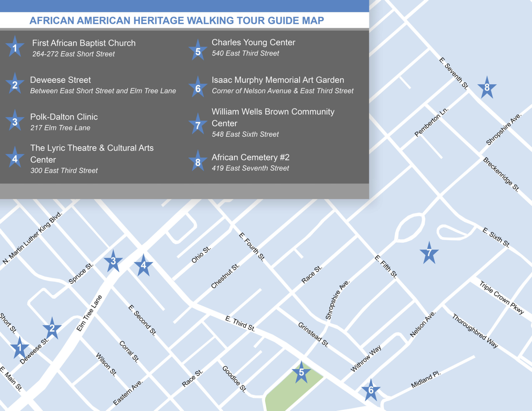
Task: Click the 'Eastern Ave.' street label
Action: coord(128,393)
